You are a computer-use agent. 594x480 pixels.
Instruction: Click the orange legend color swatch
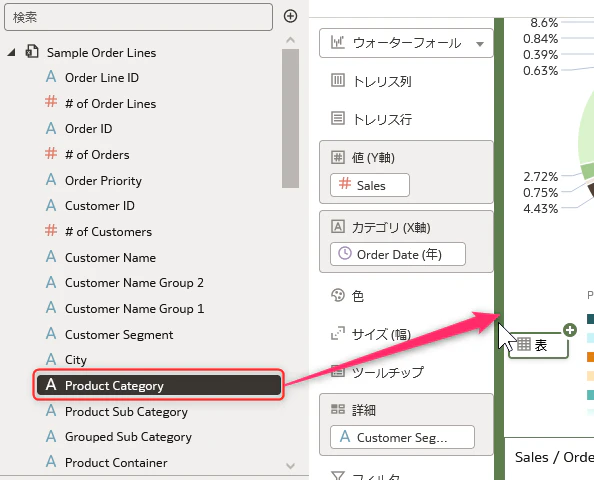pyautogui.click(x=591, y=356)
